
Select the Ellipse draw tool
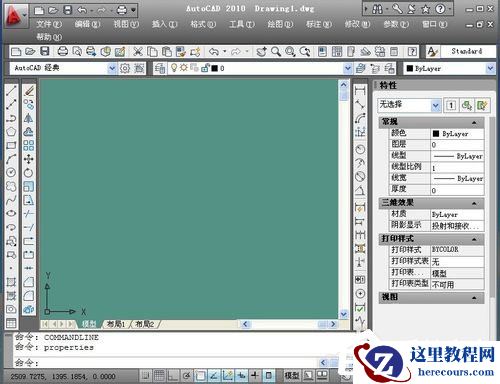point(11,213)
